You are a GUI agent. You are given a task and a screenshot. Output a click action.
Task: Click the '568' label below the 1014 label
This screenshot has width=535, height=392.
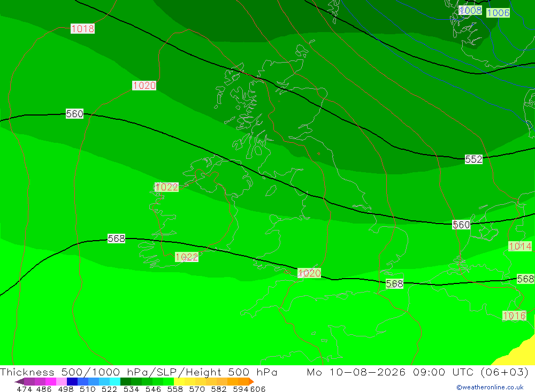(x=525, y=279)
